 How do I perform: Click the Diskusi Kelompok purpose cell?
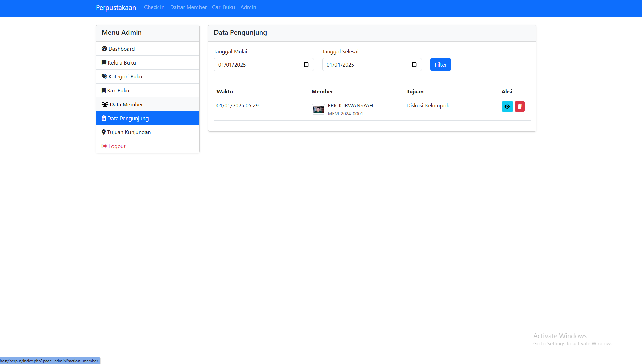[x=428, y=106]
